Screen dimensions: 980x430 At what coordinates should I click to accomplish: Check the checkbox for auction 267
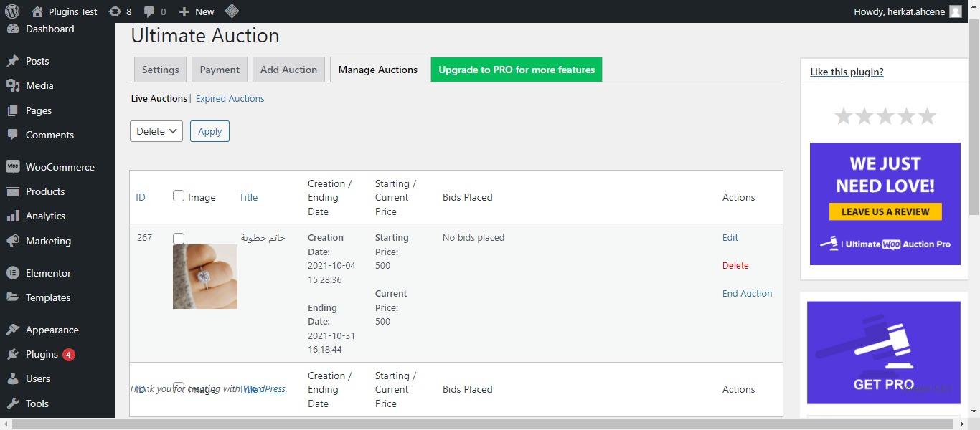click(179, 238)
